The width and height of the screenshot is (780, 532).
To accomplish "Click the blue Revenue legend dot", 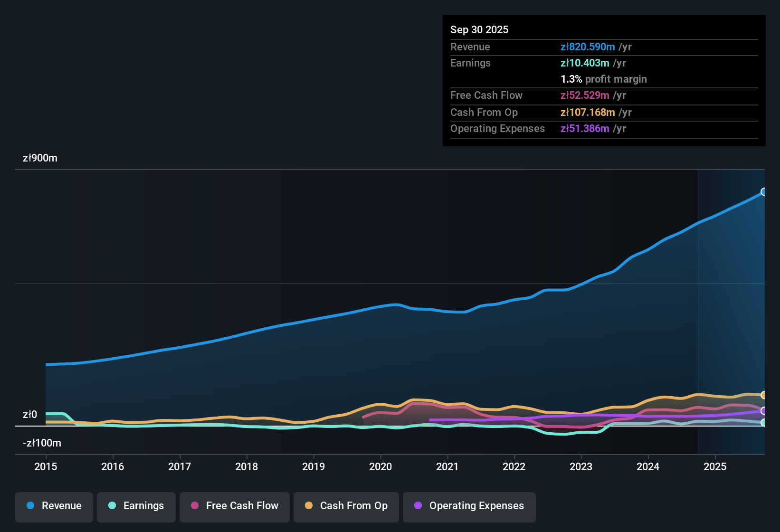I will coord(30,506).
